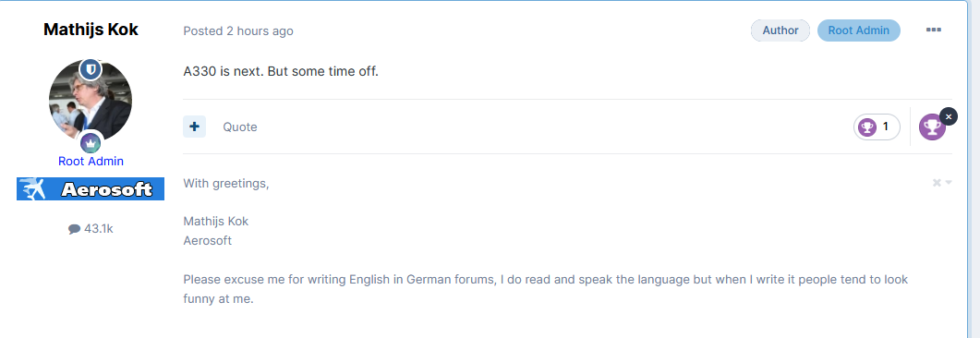Click the Author badge
The image size is (980, 338).
(780, 30)
